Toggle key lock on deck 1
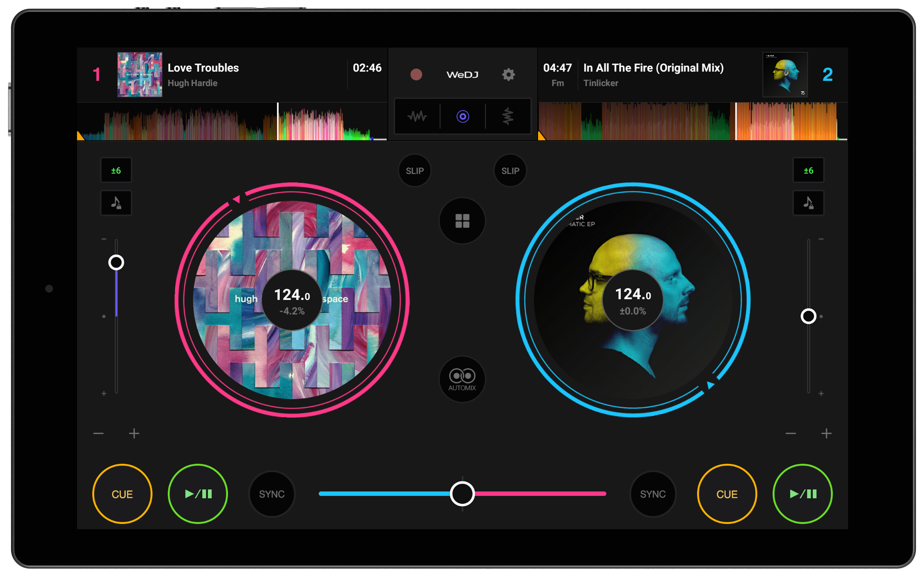 click(115, 203)
